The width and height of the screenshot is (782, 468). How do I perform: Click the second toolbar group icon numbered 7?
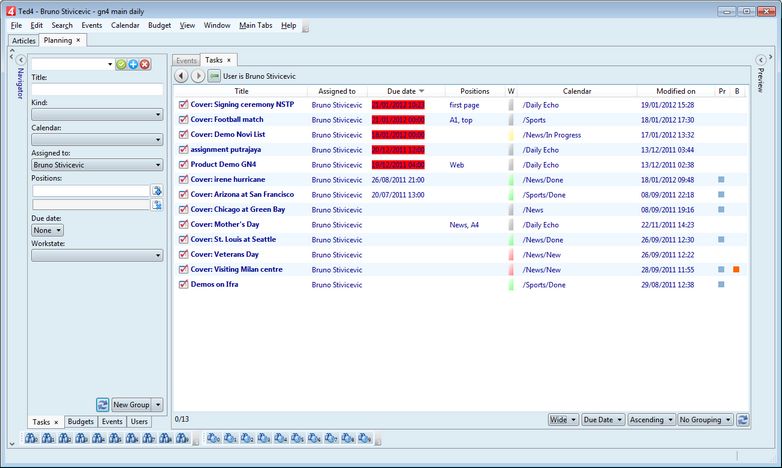pos(331,439)
